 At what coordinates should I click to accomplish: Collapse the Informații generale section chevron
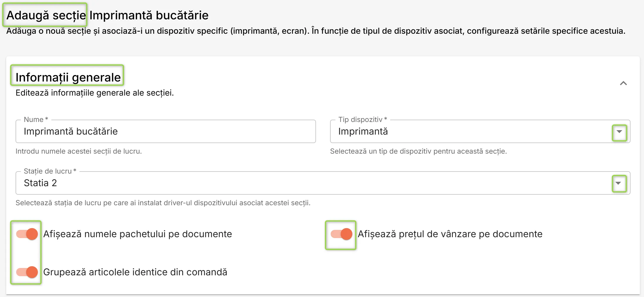pyautogui.click(x=623, y=84)
